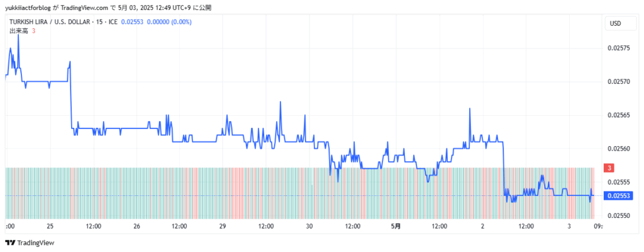Click the 0.00000 (0.00%) change value in header
The height and width of the screenshot is (252, 644).
170,22
